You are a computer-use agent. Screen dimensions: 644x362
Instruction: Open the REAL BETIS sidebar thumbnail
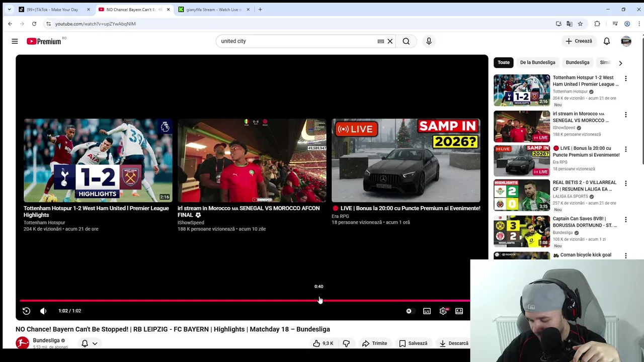(x=522, y=195)
